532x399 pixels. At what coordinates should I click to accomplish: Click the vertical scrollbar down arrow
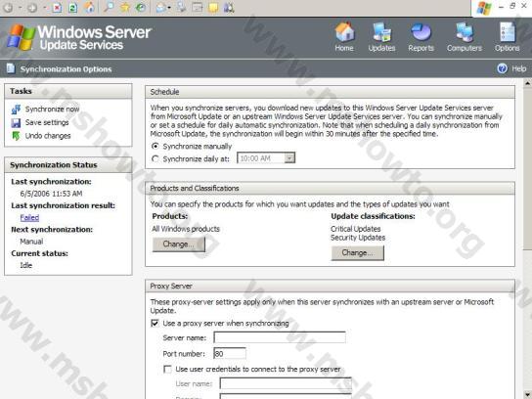click(x=527, y=394)
